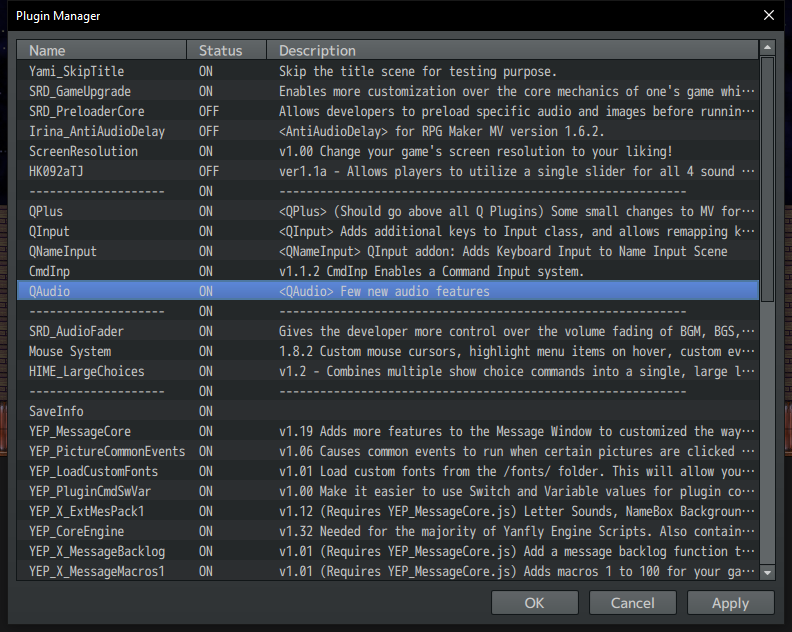The width and height of the screenshot is (792, 632).
Task: Click the scrollbar down arrow
Action: coord(767,572)
